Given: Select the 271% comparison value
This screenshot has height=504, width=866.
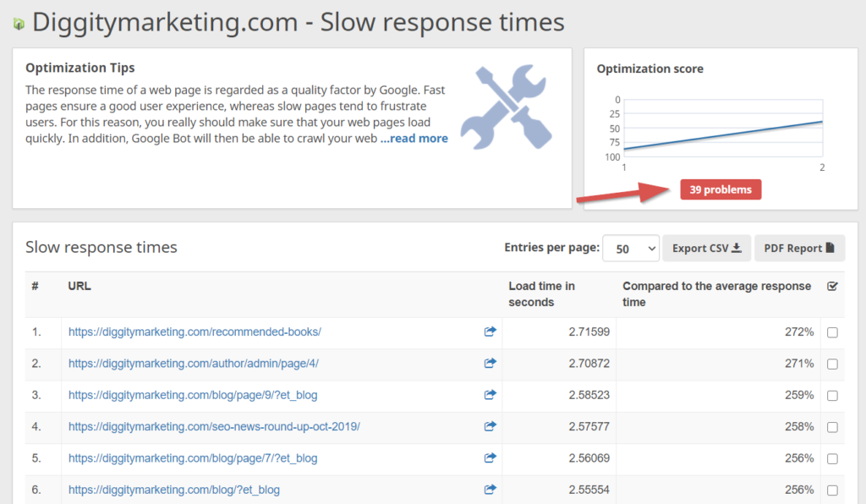Looking at the screenshot, I should pyautogui.click(x=799, y=364).
